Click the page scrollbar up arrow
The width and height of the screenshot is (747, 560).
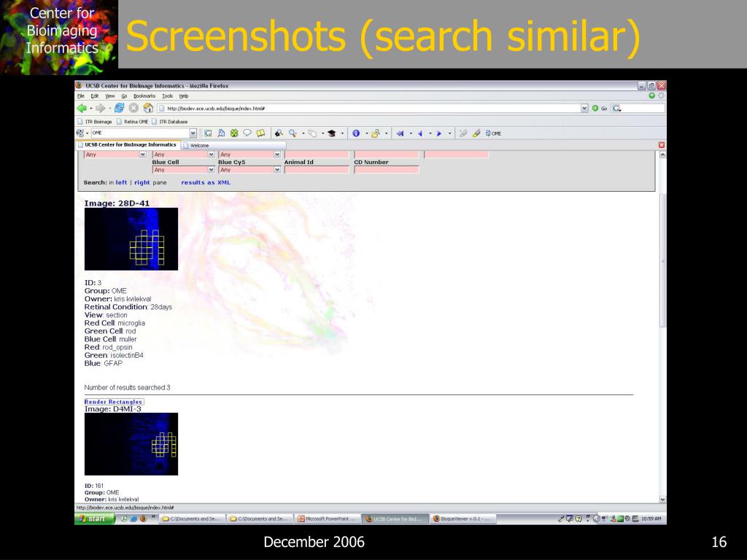click(662, 155)
